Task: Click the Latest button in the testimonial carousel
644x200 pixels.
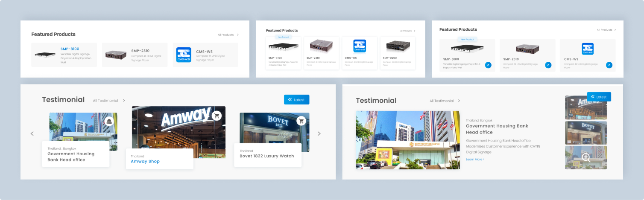Action: pos(296,99)
